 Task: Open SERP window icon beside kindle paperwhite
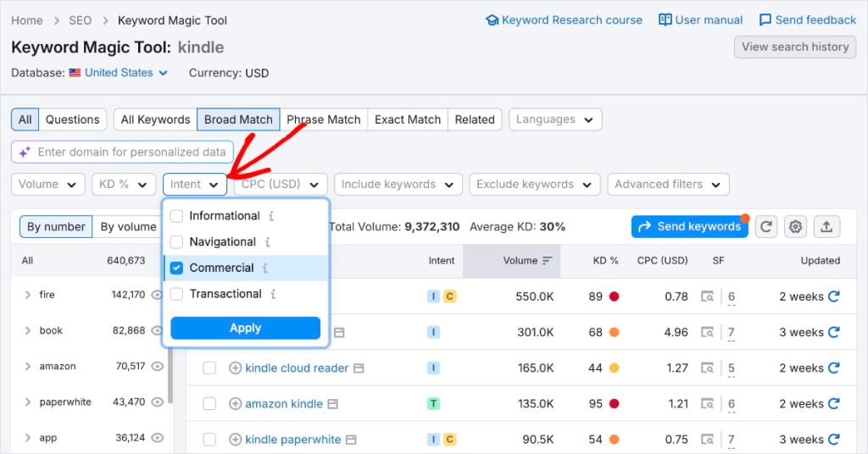click(351, 440)
